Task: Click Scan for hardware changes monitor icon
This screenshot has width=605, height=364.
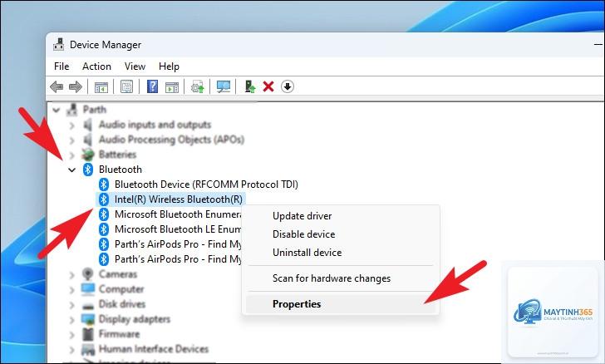Action: click(224, 87)
